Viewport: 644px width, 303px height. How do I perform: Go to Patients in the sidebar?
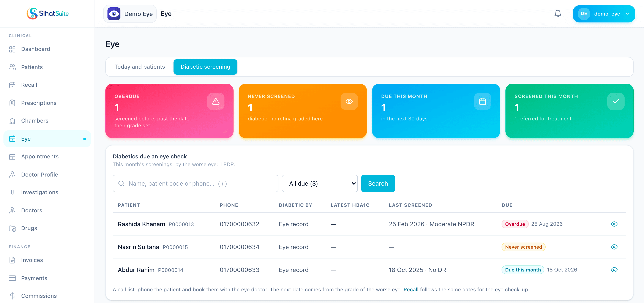point(47,67)
